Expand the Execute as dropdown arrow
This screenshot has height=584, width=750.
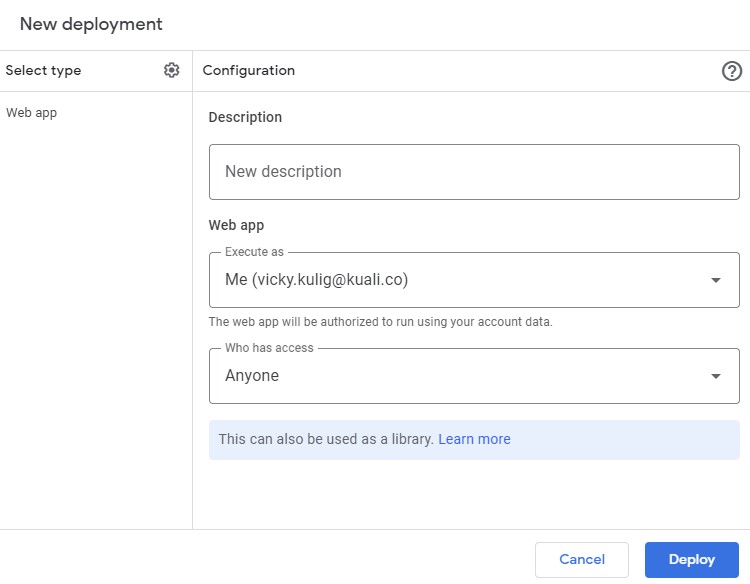716,280
